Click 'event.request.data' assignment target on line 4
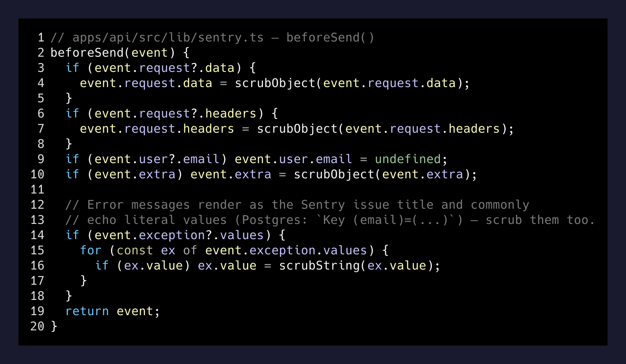Viewport: 626px width, 364px height. click(x=146, y=83)
